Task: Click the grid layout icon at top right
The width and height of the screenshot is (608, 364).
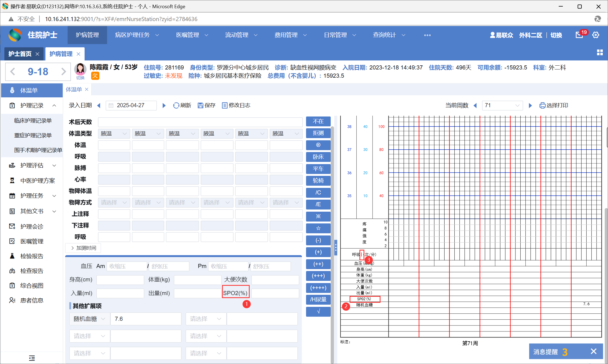Action: [x=600, y=53]
